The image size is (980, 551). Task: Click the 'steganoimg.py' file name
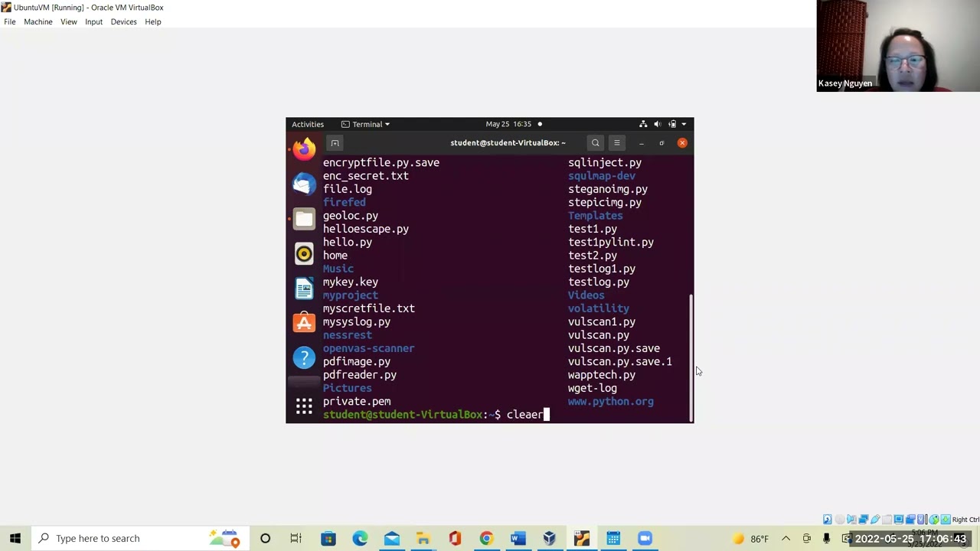(608, 189)
